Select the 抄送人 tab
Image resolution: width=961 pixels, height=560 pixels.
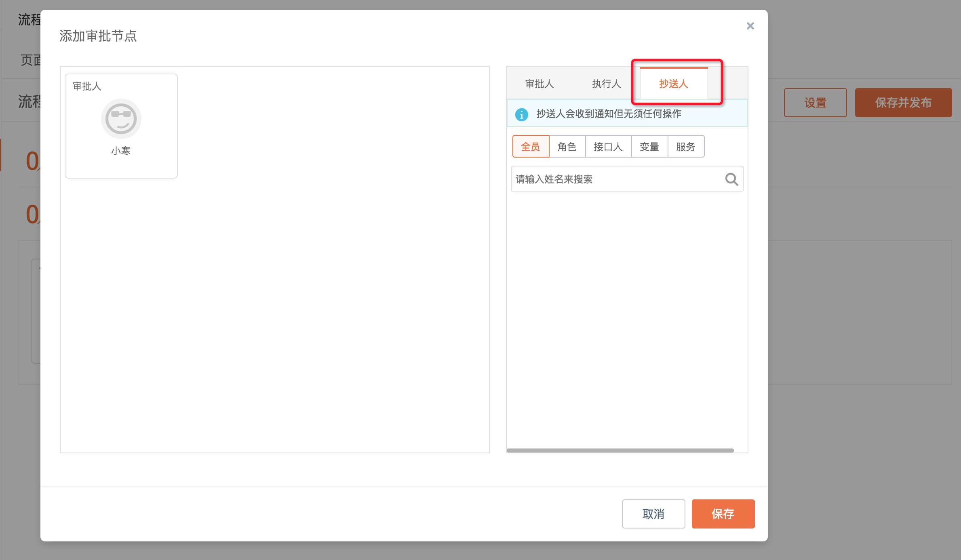(673, 84)
